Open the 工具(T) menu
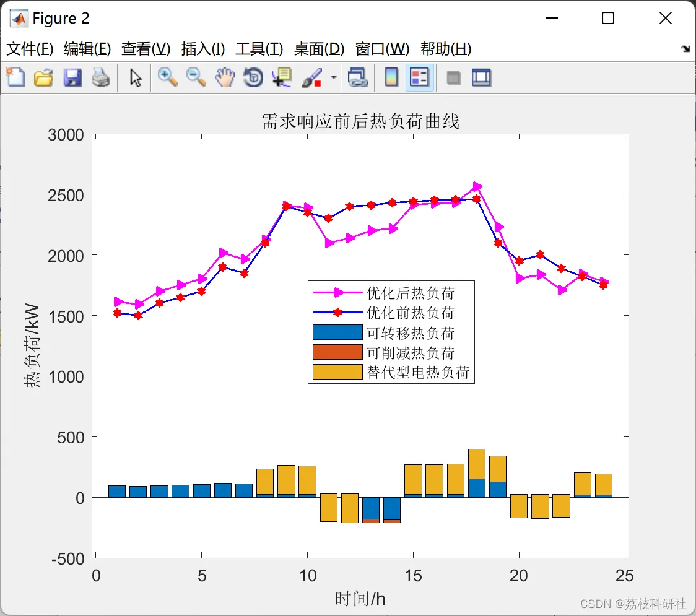This screenshot has height=616, width=696. [x=259, y=49]
